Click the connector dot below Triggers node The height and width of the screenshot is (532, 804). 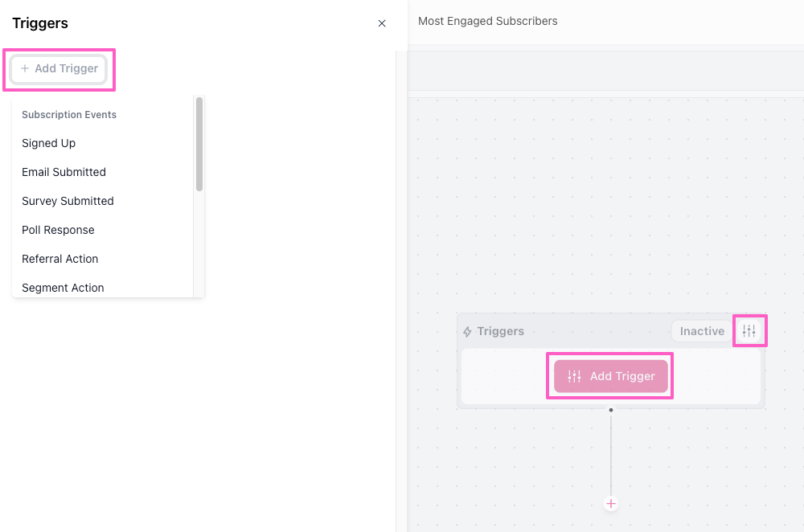pos(611,410)
